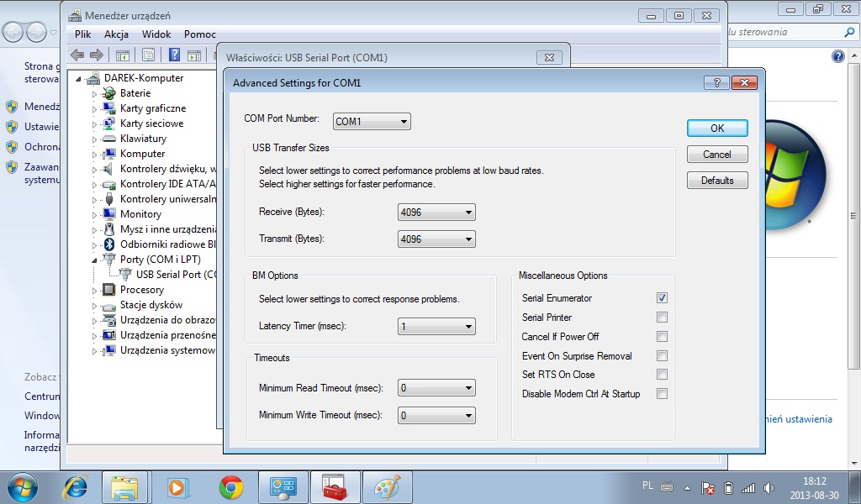The image size is (861, 504).
Task: Click the battery tray icon
Action: [x=728, y=487]
